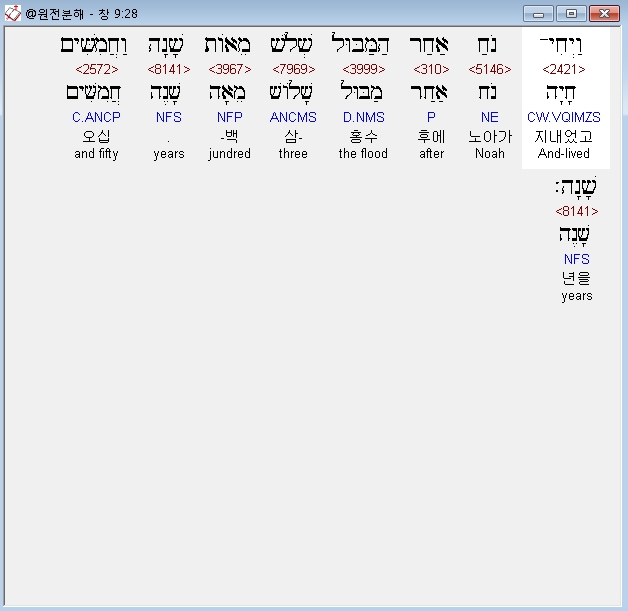Click the English gloss and fifty
Image resolution: width=628 pixels, height=611 pixels.
[x=97, y=154]
